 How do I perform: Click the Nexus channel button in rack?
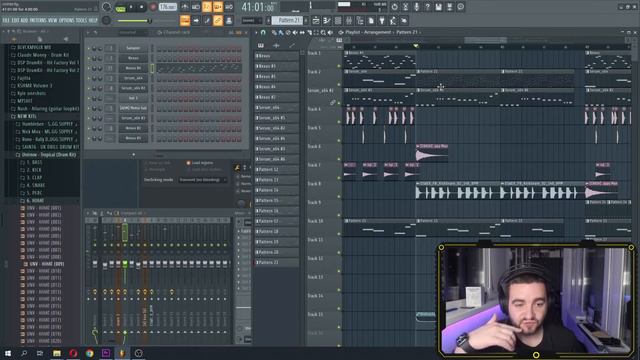pyautogui.click(x=133, y=58)
